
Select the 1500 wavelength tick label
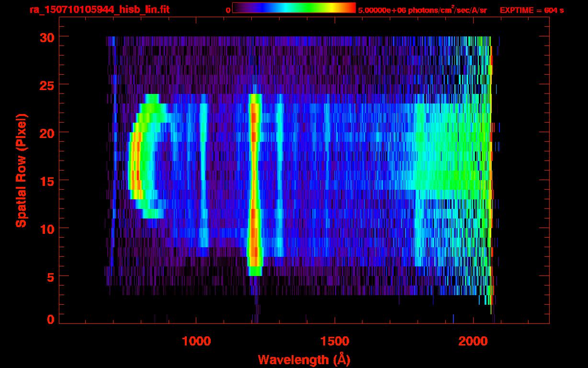coord(334,341)
